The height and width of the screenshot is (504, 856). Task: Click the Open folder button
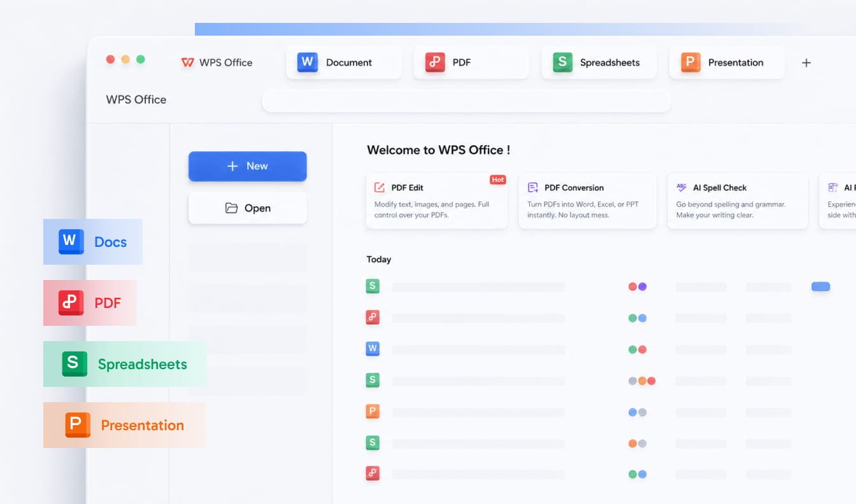[248, 208]
